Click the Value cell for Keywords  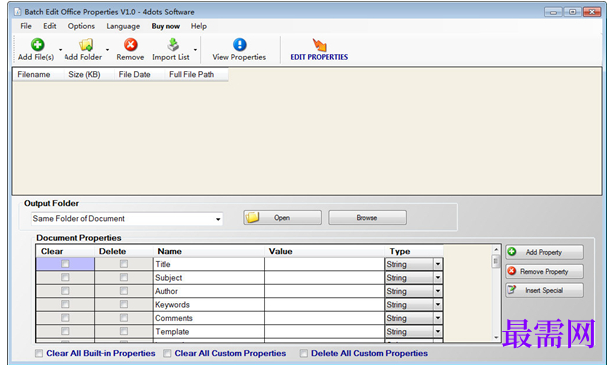[325, 305]
